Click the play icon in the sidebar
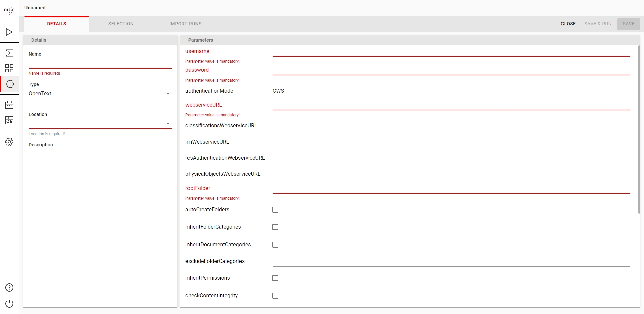The width and height of the screenshot is (644, 314). pyautogui.click(x=9, y=32)
